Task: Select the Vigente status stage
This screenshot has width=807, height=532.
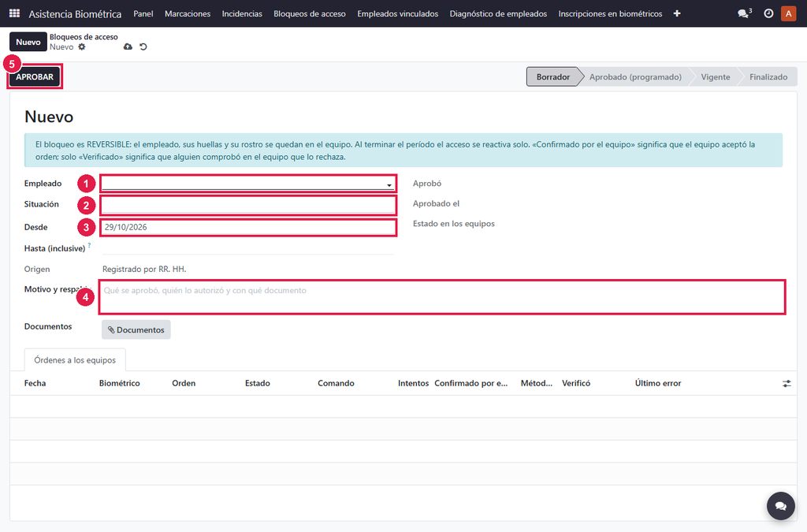Action: point(716,76)
